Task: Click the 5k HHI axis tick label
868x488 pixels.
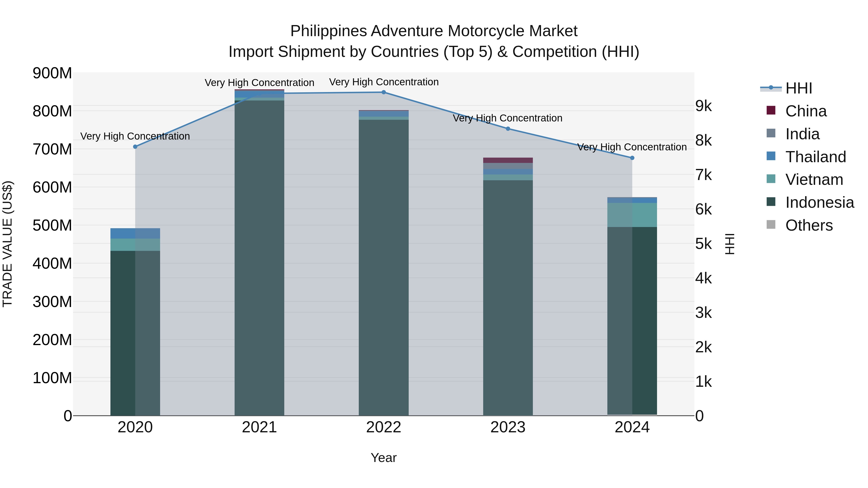Action: tap(704, 244)
